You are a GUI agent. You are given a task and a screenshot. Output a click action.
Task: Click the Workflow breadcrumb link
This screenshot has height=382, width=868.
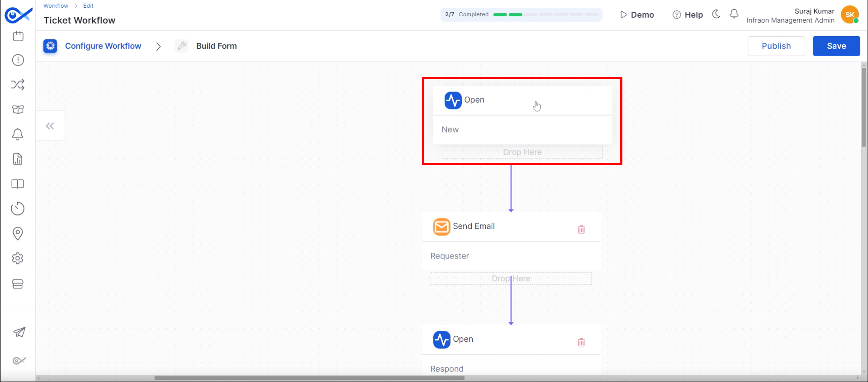pyautogui.click(x=56, y=6)
